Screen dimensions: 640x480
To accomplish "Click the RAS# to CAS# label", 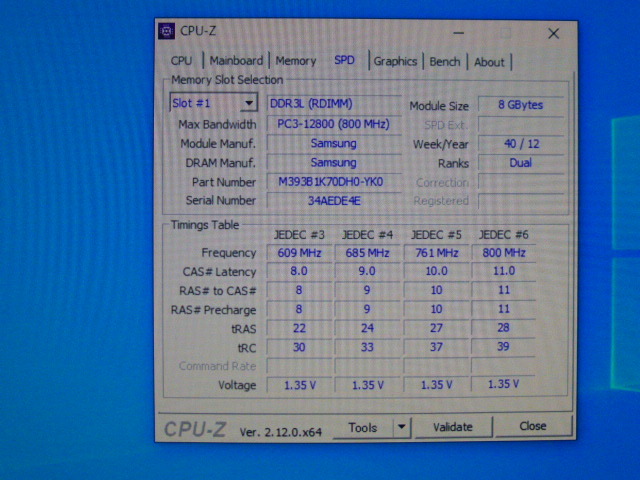I will 218,291.
